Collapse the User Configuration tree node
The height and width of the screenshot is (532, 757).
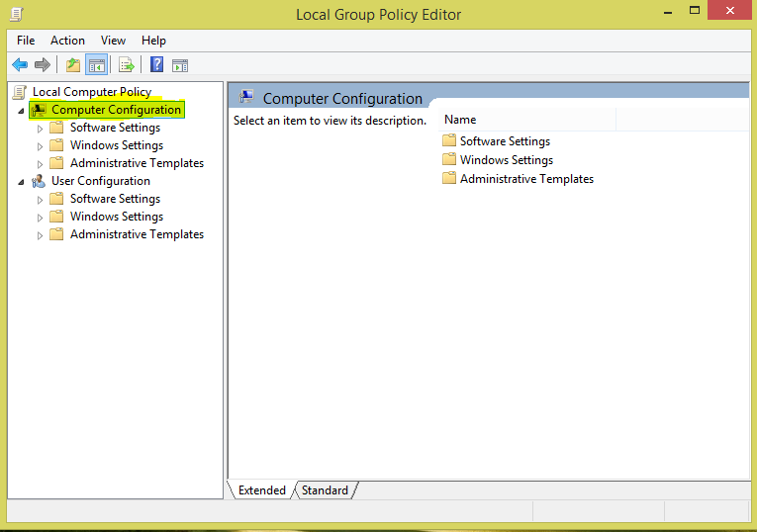21,182
